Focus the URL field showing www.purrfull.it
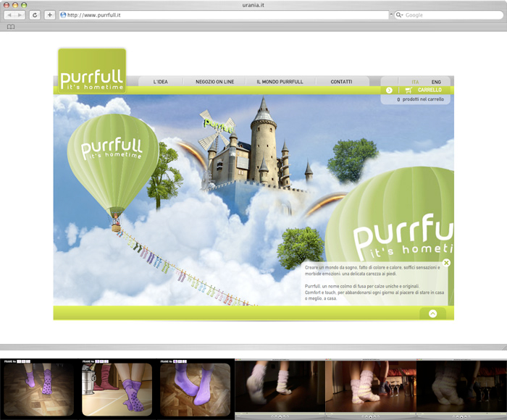507x420 pixels. coord(224,15)
